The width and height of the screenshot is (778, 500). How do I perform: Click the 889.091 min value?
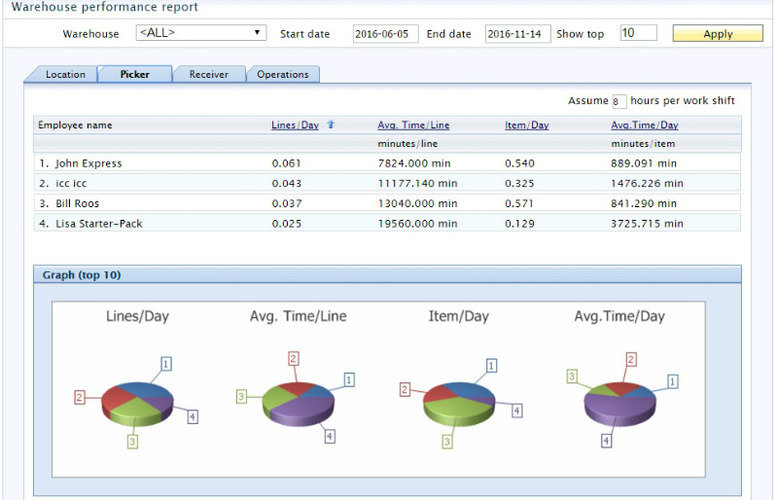tap(644, 163)
